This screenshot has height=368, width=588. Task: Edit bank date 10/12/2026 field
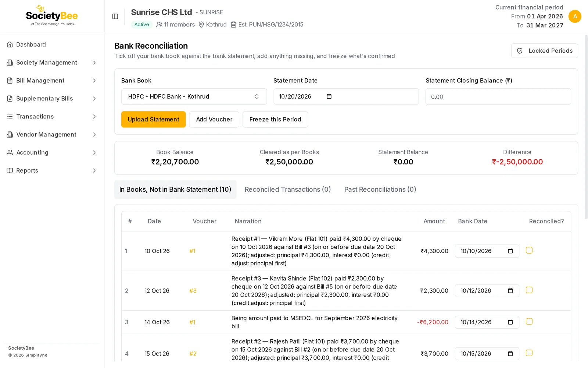click(x=487, y=291)
